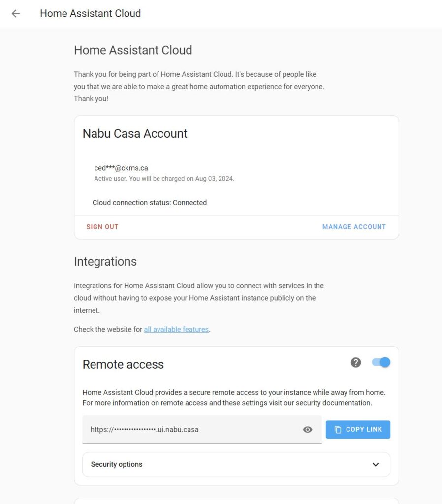
Task: Open the Remote access help question mark
Action: 356,362
